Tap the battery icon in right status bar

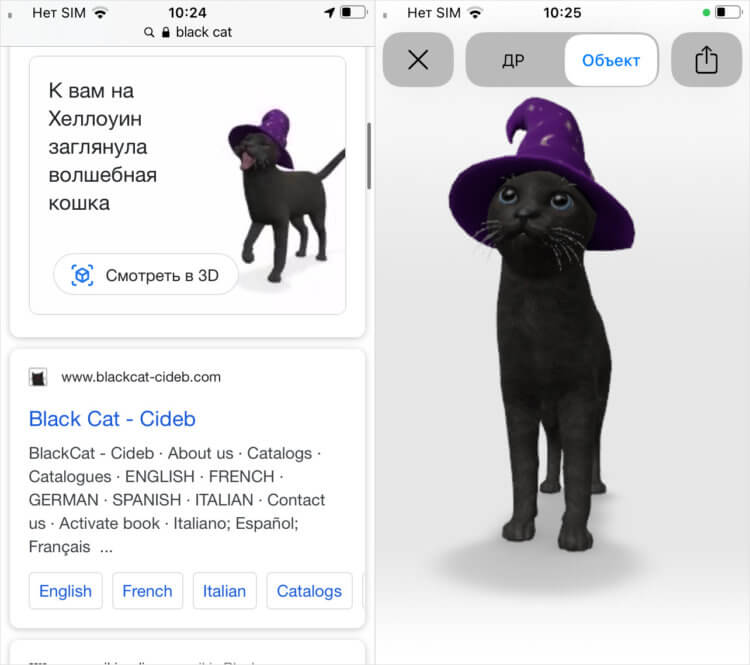tap(728, 12)
